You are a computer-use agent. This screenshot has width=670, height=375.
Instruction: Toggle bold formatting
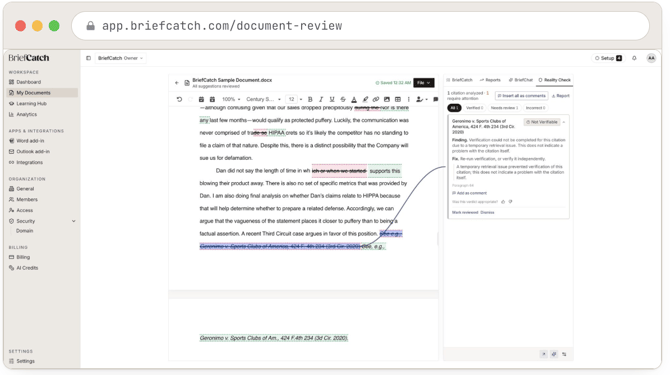pos(310,99)
